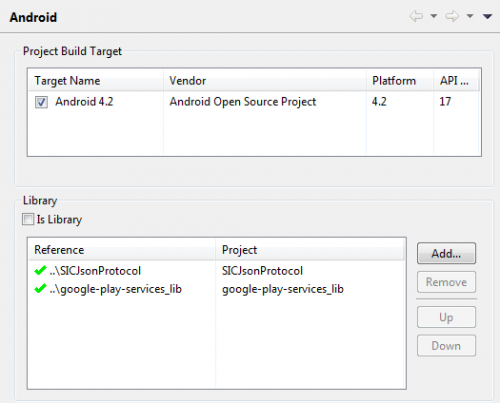Viewport: 500px width, 403px height.
Task: Click the Up button
Action: (x=446, y=317)
